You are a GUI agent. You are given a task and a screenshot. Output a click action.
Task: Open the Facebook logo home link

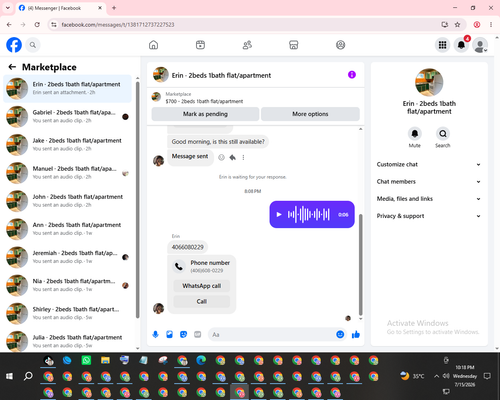14,45
